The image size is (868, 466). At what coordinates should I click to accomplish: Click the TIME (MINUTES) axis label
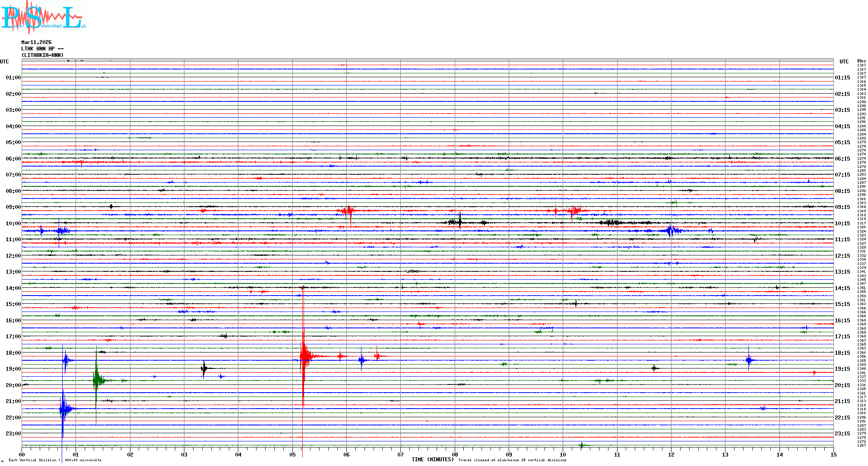pos(433,460)
